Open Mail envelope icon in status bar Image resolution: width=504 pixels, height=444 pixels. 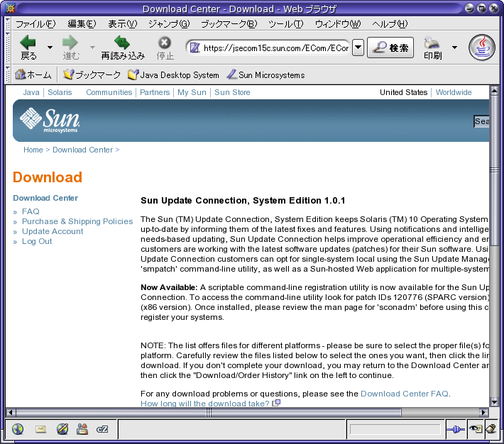click(x=40, y=429)
